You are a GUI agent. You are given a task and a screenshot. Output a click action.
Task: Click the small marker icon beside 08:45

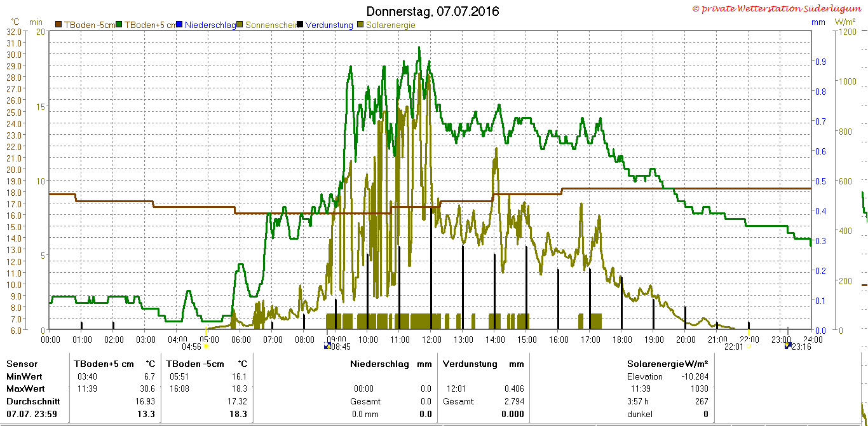pyautogui.click(x=327, y=347)
